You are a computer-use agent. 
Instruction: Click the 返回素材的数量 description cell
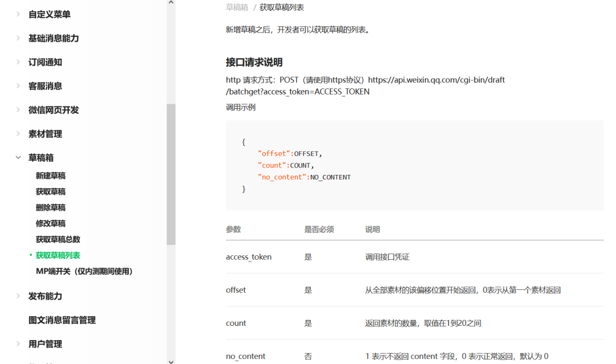[x=423, y=323]
